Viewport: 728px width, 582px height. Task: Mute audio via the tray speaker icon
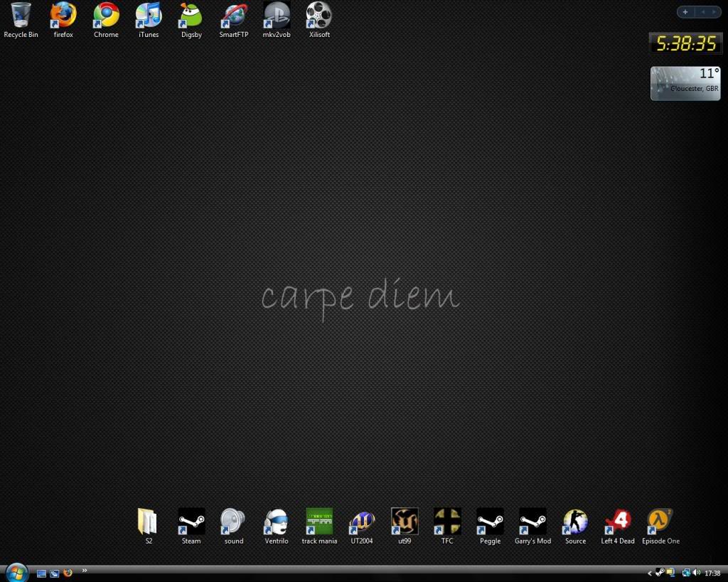tap(697, 573)
